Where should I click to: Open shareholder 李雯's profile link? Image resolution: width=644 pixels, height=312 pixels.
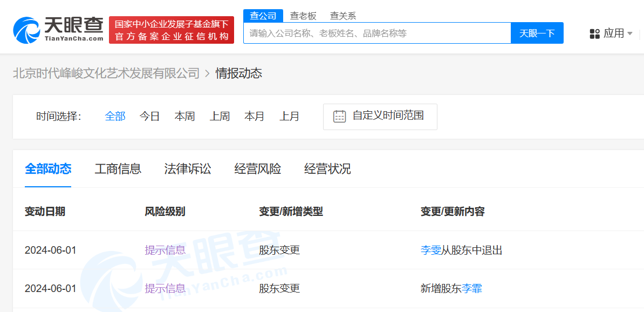click(x=430, y=250)
